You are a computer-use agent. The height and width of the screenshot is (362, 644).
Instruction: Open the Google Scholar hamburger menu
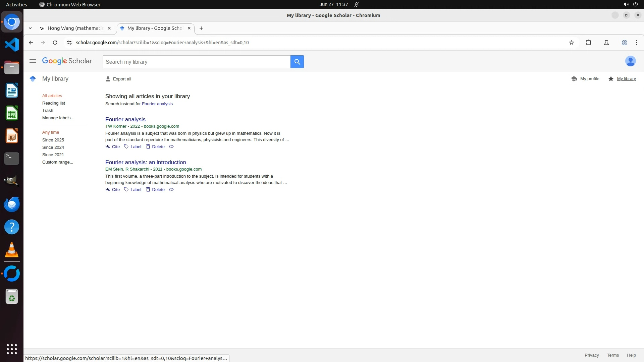point(33,61)
